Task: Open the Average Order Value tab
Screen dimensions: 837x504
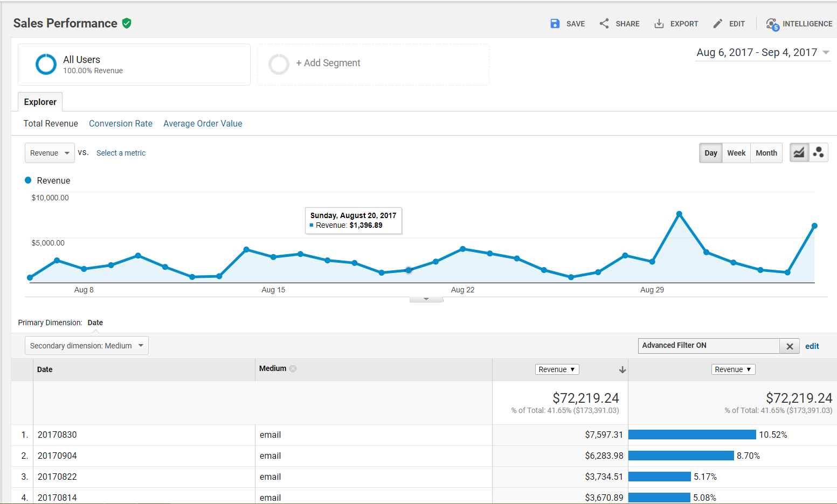Action: (203, 123)
